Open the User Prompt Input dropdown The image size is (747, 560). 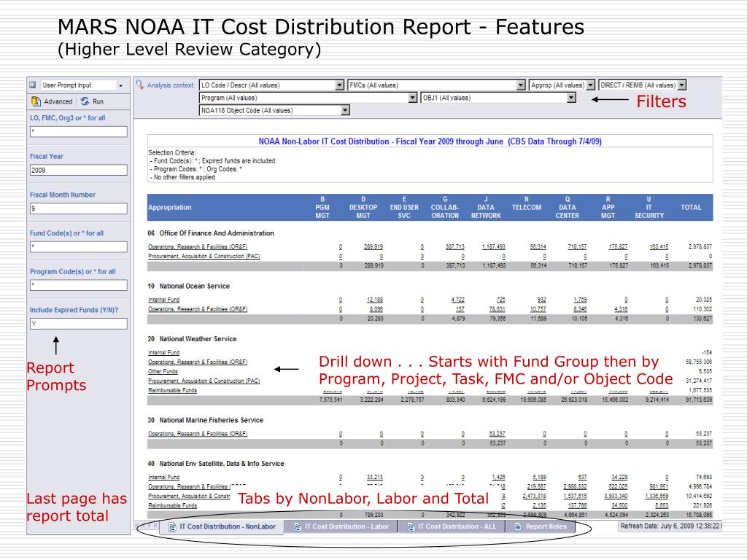pyautogui.click(x=120, y=86)
